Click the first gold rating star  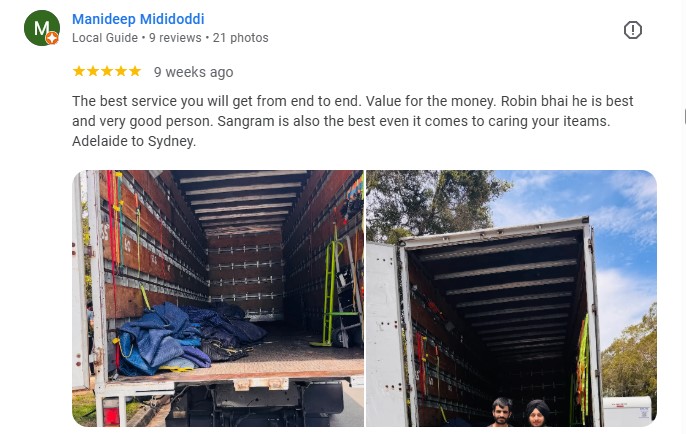pyautogui.click(x=79, y=71)
